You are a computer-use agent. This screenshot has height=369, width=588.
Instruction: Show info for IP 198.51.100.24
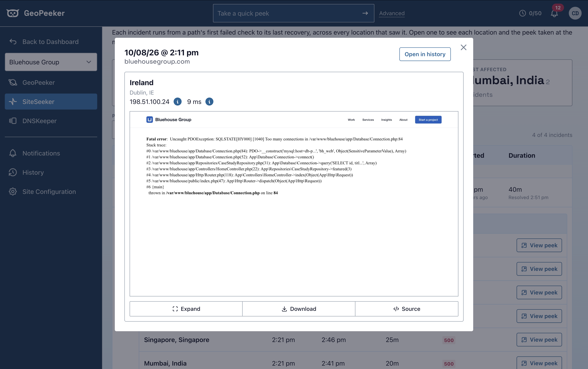178,102
